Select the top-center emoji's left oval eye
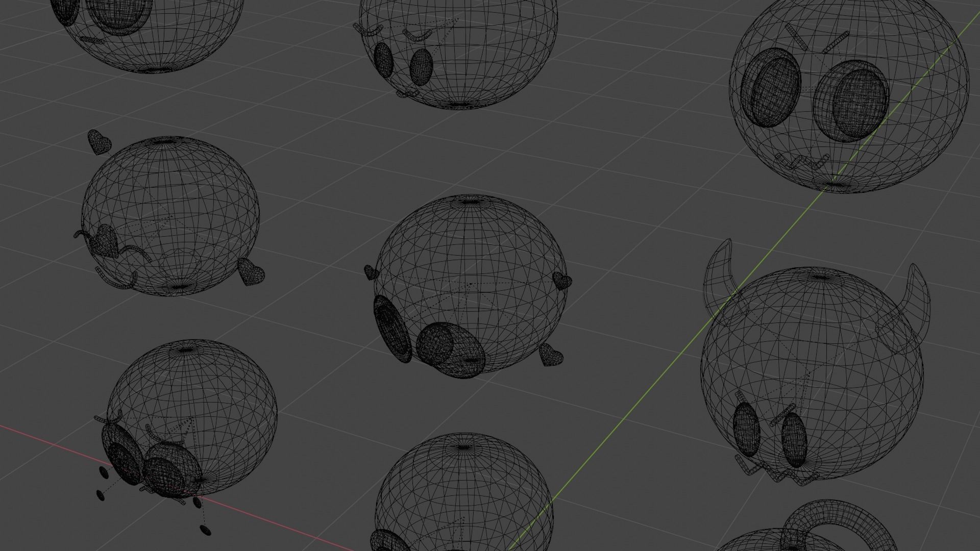Image resolution: width=980 pixels, height=551 pixels. point(383,60)
